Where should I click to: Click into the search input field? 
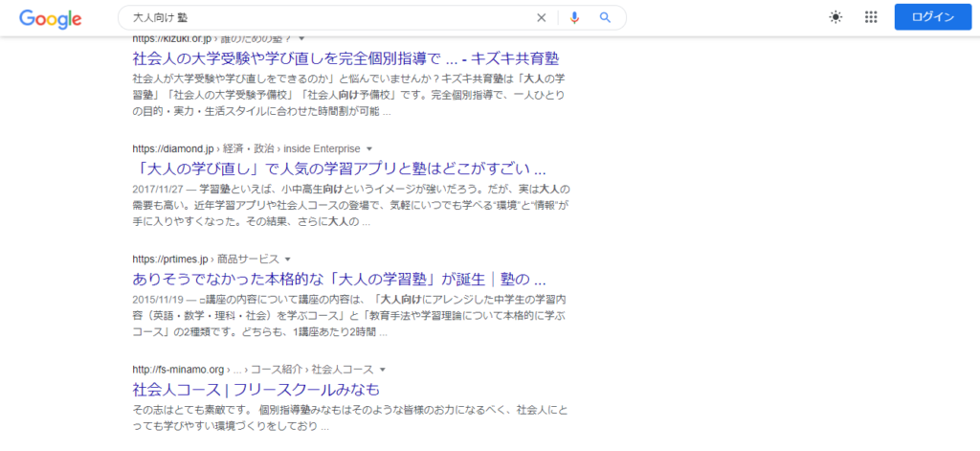click(x=325, y=17)
